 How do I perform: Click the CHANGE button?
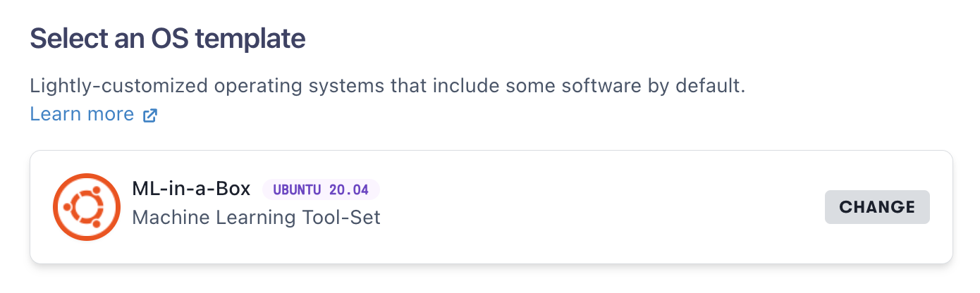click(x=877, y=207)
